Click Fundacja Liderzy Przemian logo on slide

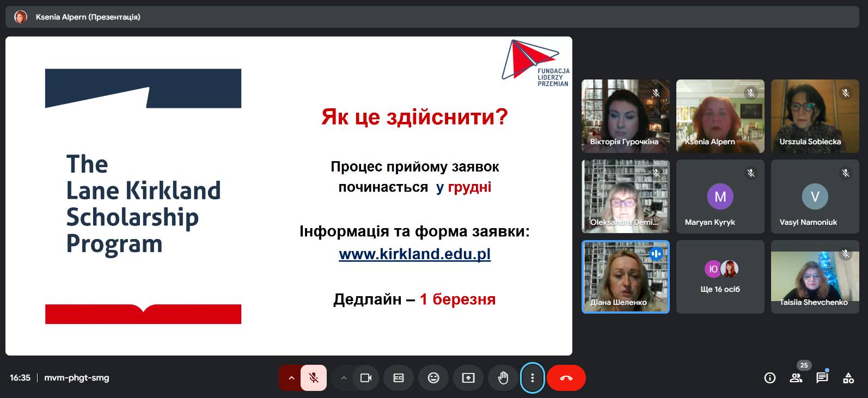tap(536, 63)
